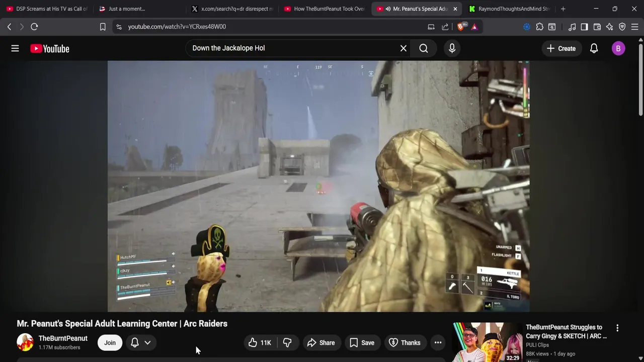This screenshot has height=362, width=644.
Task: Clear the search box text
Action: (x=403, y=48)
